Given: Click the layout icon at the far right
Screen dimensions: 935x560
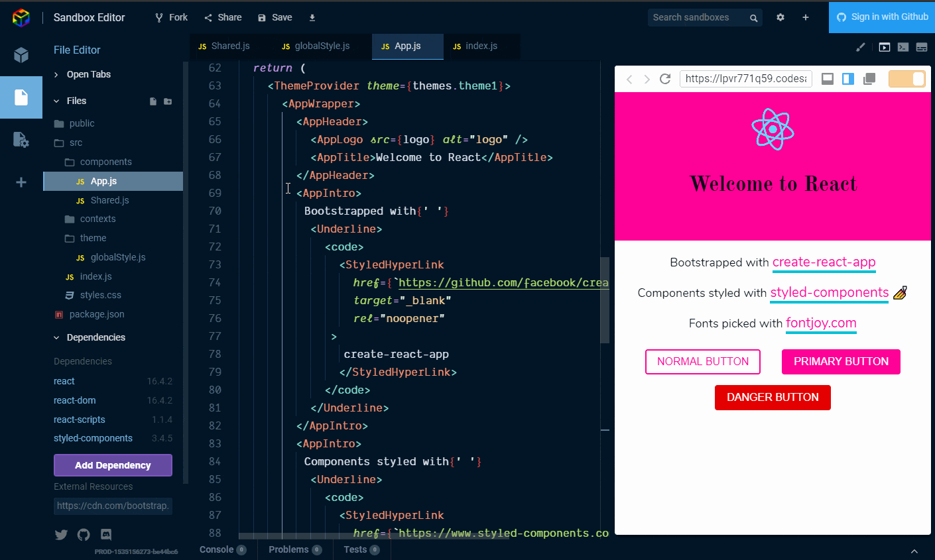Looking at the screenshot, I should point(922,47).
